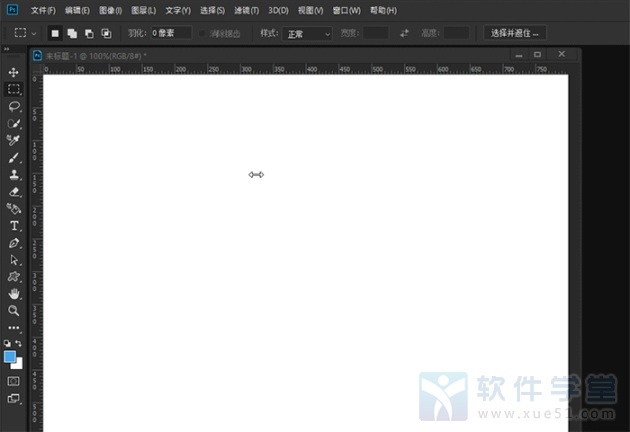Open the 文件(F) menu
Image resolution: width=630 pixels, height=432 pixels.
pos(43,10)
